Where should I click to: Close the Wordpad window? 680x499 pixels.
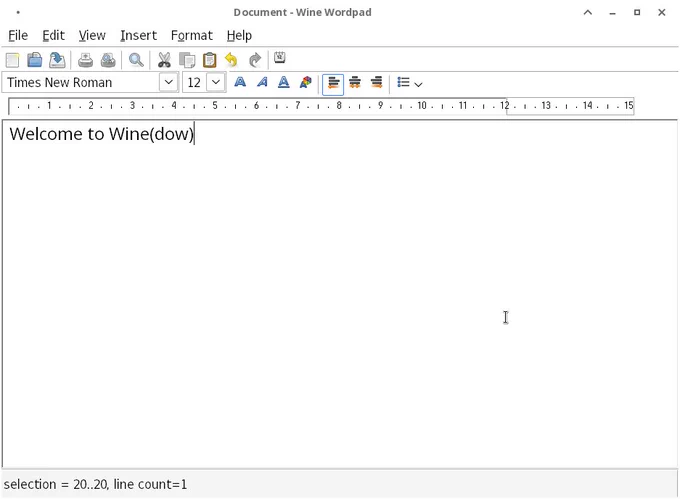pos(661,12)
